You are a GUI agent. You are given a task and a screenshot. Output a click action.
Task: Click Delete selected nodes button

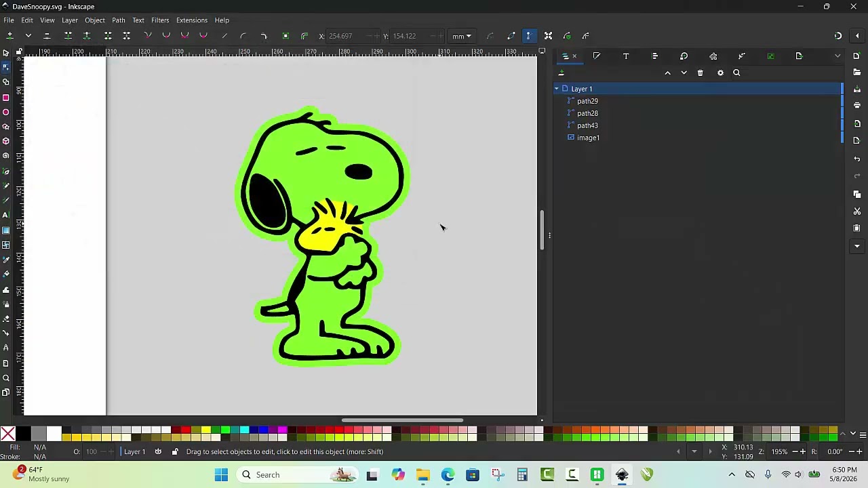point(47,36)
